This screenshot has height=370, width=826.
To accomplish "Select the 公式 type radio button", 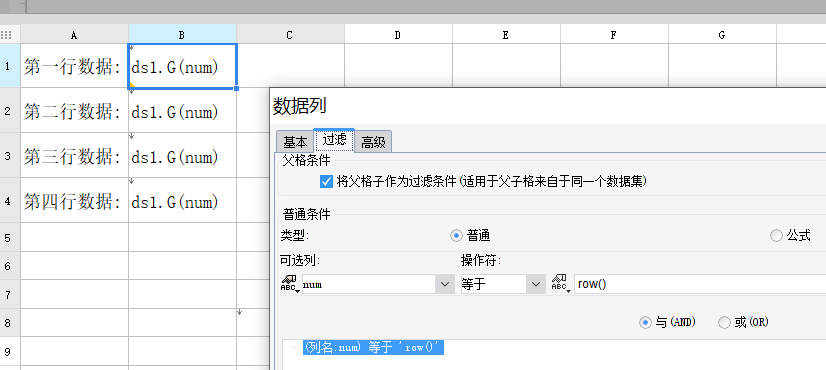I will click(x=776, y=236).
